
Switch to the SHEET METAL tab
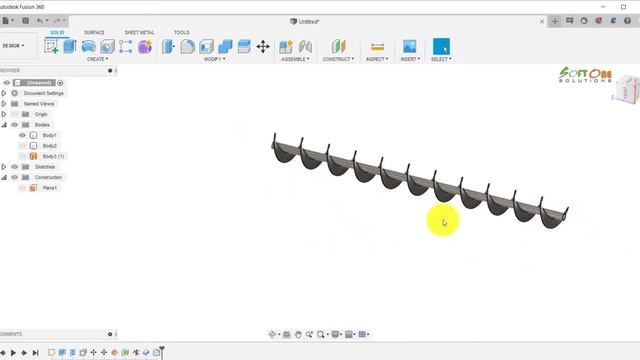140,32
